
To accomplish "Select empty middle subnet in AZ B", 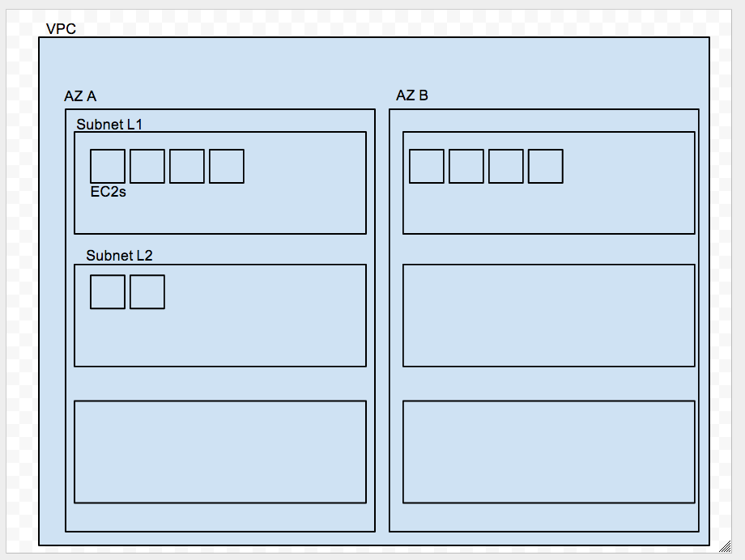I will coord(549,316).
